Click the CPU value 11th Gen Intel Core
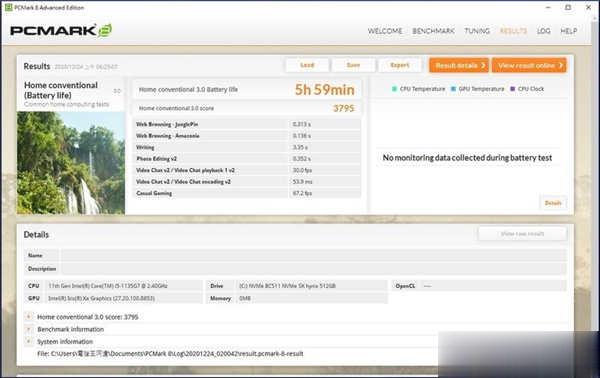 click(124, 286)
